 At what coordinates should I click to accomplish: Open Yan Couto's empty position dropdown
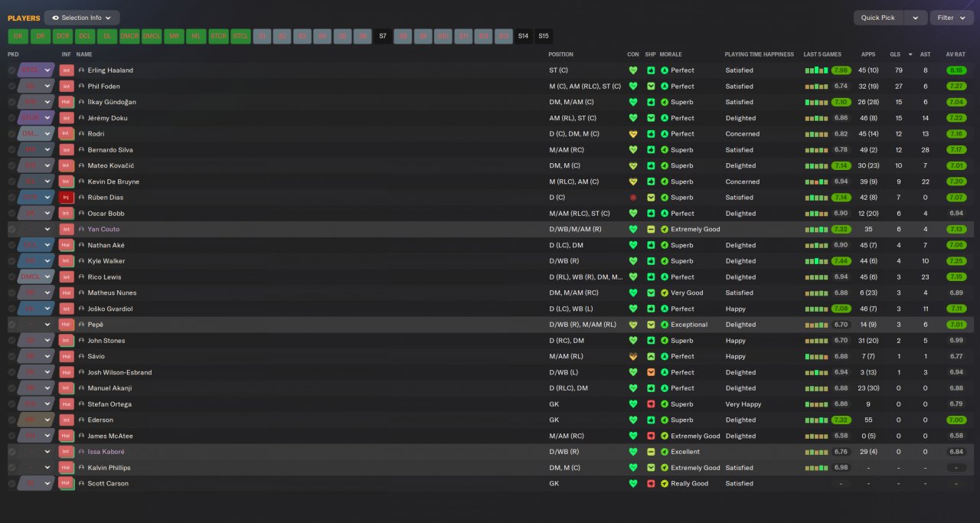[36, 230]
